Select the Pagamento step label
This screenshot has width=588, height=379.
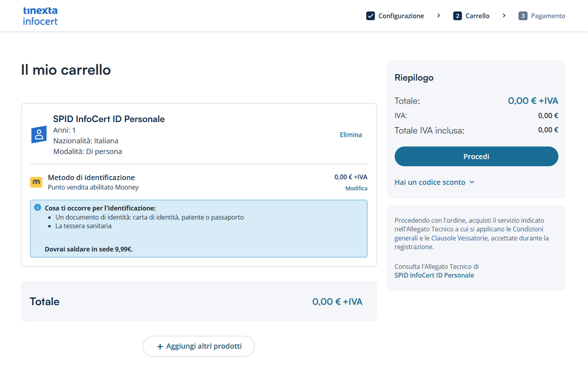coord(548,16)
